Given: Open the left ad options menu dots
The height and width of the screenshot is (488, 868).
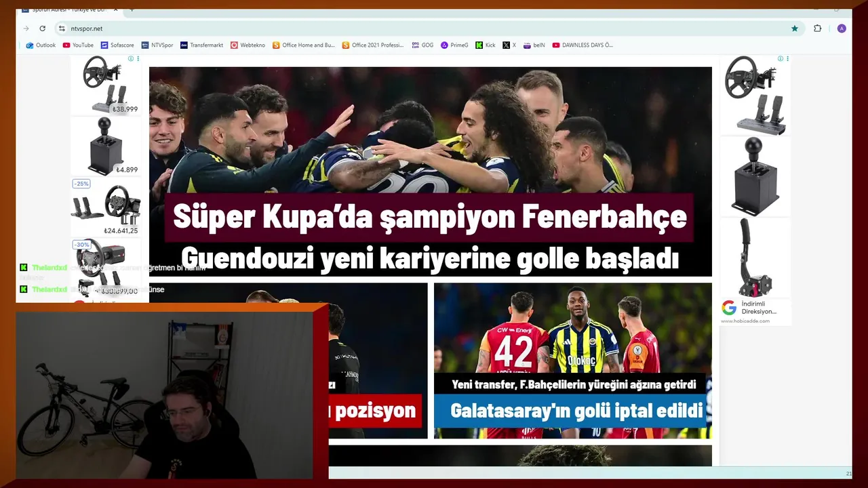Looking at the screenshot, I should click(x=138, y=59).
